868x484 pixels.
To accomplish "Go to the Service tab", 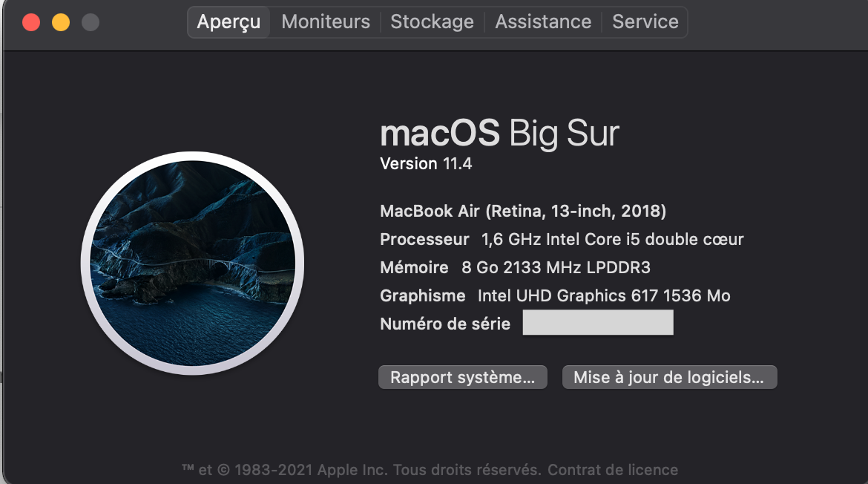I will coord(645,22).
